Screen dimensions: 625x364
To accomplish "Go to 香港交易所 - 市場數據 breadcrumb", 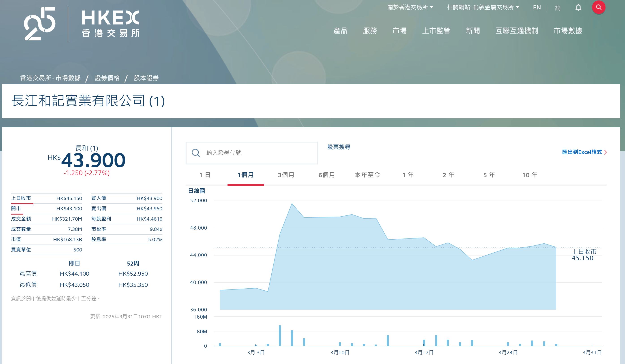I will (50, 78).
